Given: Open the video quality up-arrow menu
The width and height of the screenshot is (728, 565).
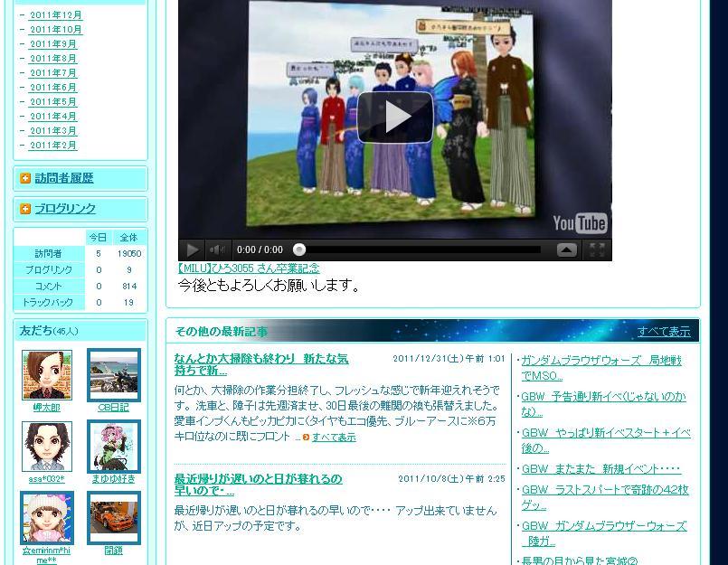Looking at the screenshot, I should [x=567, y=250].
